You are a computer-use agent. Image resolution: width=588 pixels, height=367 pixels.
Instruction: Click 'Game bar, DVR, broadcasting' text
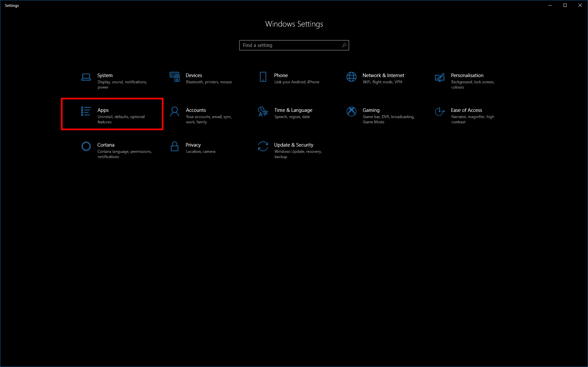click(x=389, y=117)
